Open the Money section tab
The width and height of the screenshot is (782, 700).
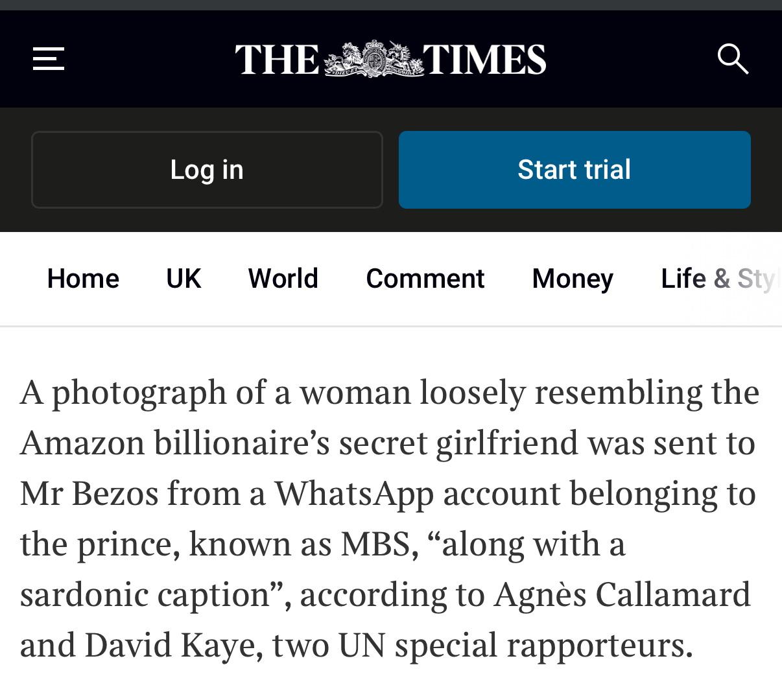pyautogui.click(x=573, y=279)
